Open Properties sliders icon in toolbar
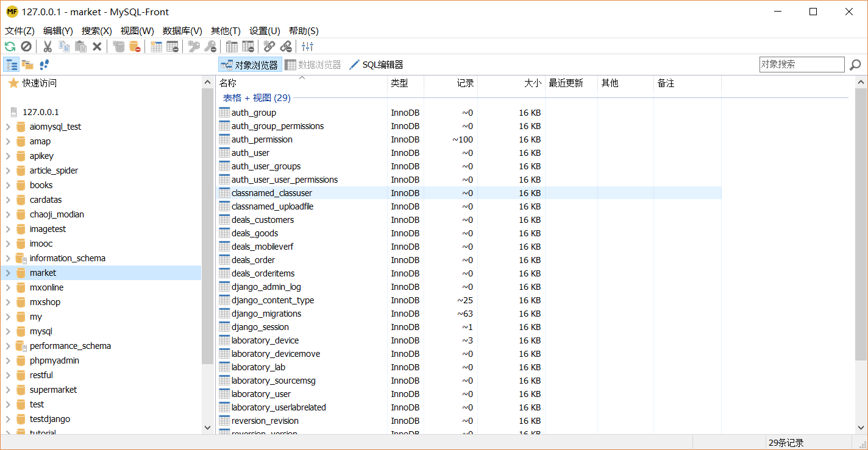This screenshot has height=450, width=868. point(307,46)
